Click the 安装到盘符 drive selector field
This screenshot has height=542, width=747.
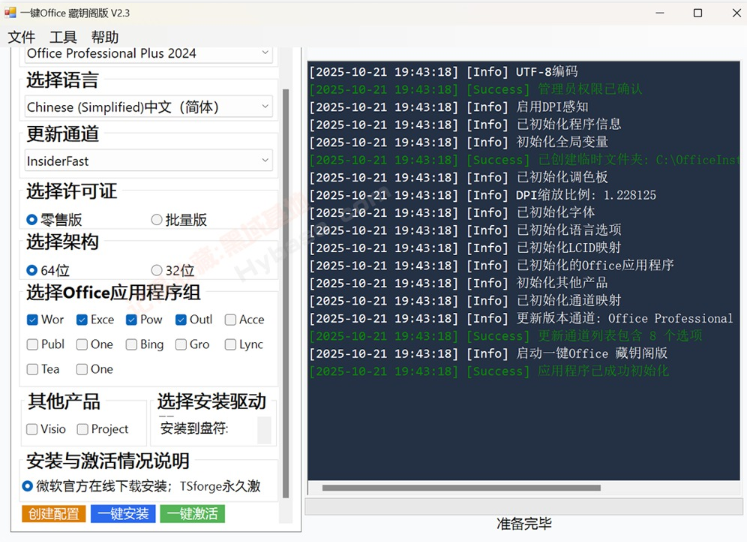coord(264,430)
